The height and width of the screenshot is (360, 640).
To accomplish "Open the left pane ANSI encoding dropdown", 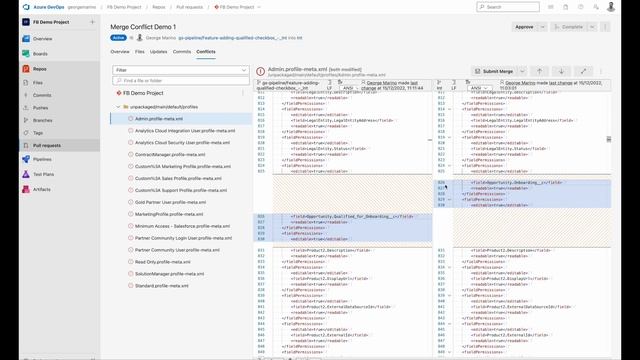I will click(x=350, y=88).
